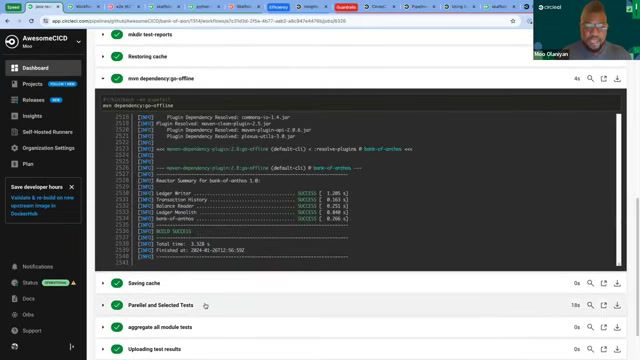Search the mvn dependency:go-offline log output

pos(590,78)
